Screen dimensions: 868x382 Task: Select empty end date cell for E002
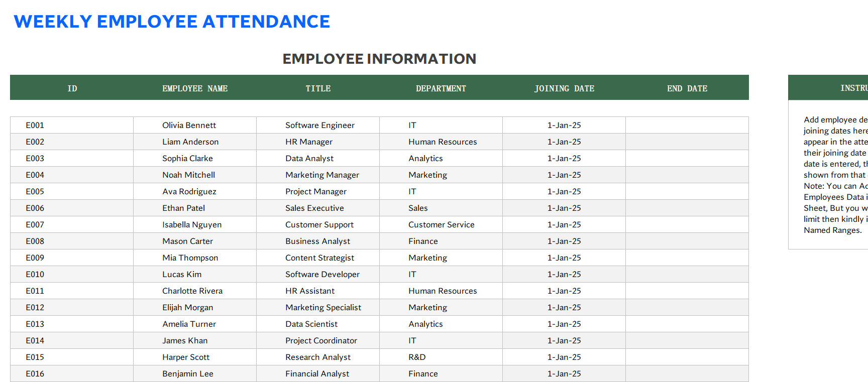pos(687,142)
